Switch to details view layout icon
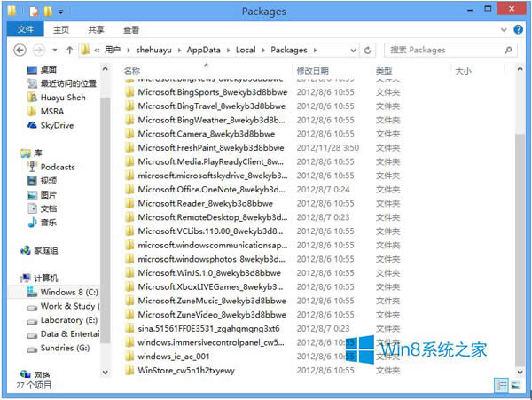The width and height of the screenshot is (532, 400). [x=501, y=386]
